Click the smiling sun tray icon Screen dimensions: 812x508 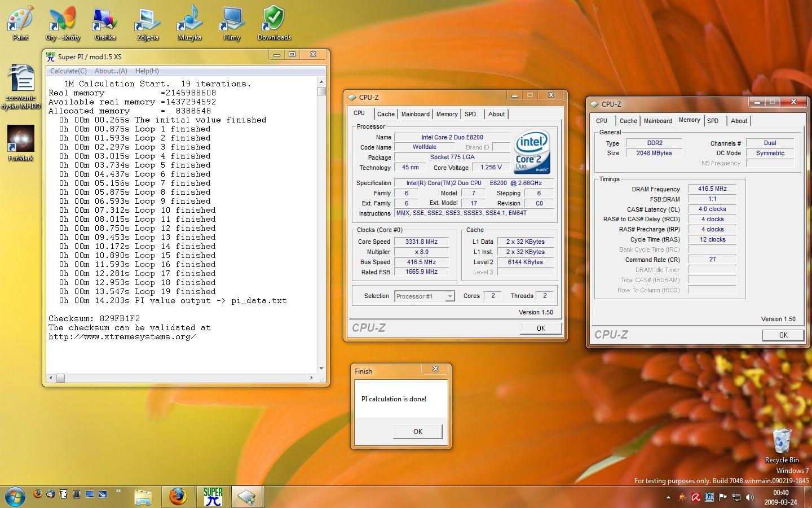coord(682,497)
